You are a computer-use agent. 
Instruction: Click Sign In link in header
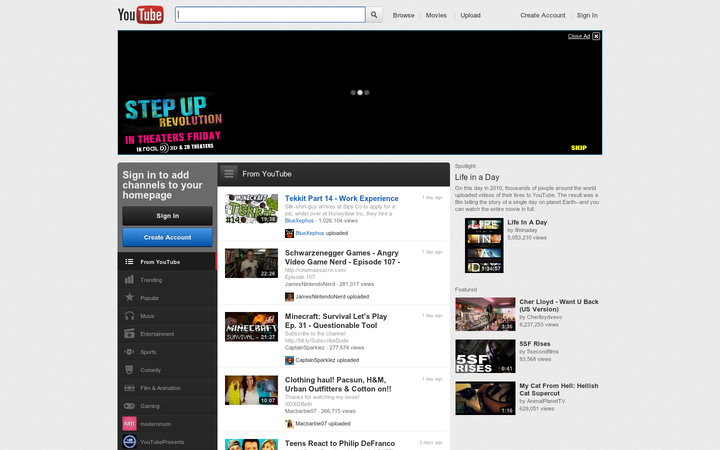pos(587,15)
